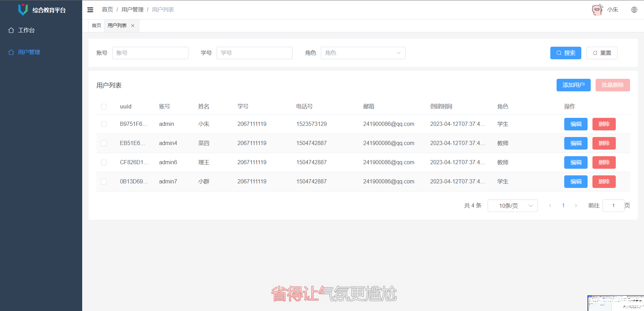Image resolution: width=644 pixels, height=311 pixels.
Task: Click 批量删除 button
Action: tap(613, 85)
